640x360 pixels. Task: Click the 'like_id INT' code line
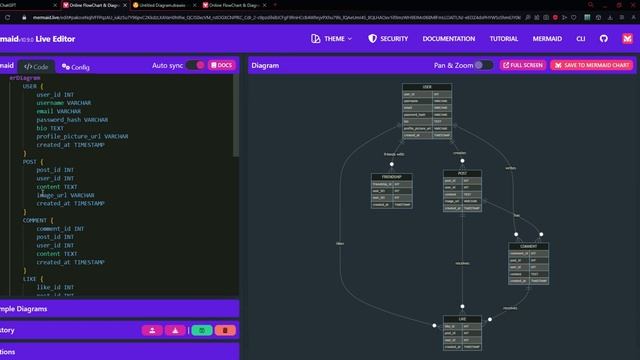[x=55, y=287]
